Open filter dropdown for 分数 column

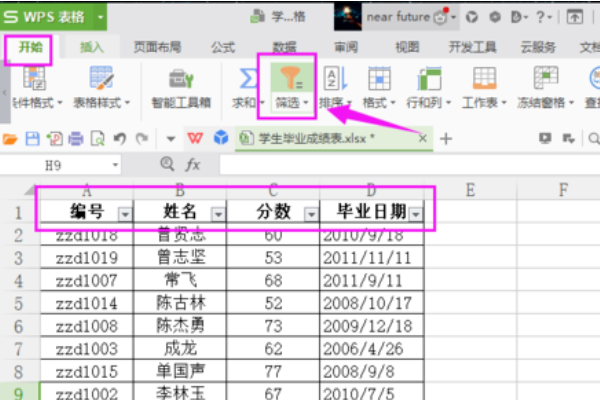[x=311, y=214]
